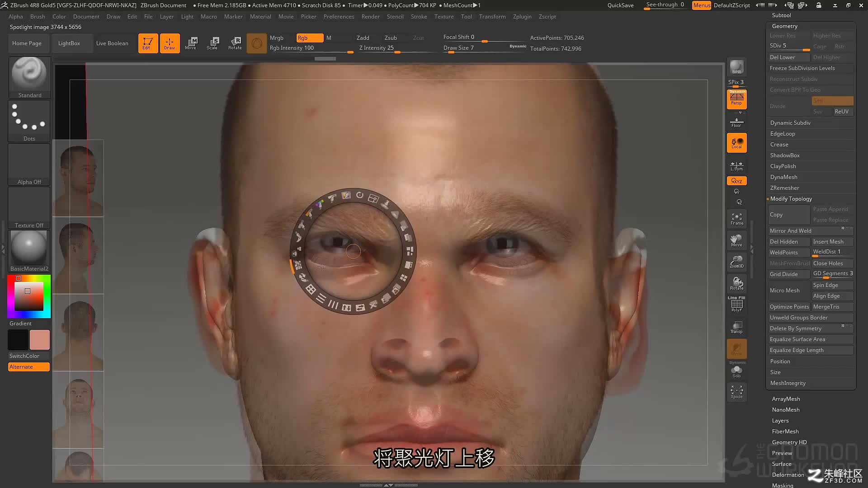The image size is (868, 488).
Task: Click the Rotate navigation icon in right shelf
Action: point(736,284)
